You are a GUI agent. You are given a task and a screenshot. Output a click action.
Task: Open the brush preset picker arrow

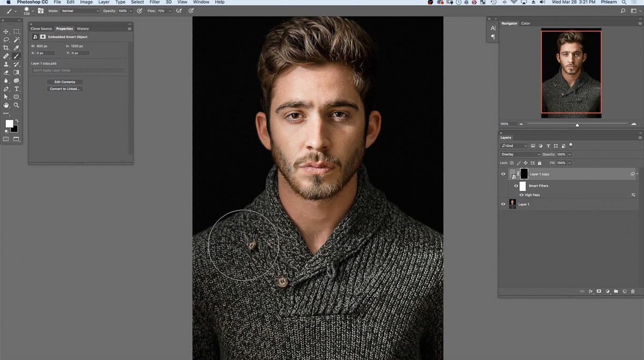(33, 10)
